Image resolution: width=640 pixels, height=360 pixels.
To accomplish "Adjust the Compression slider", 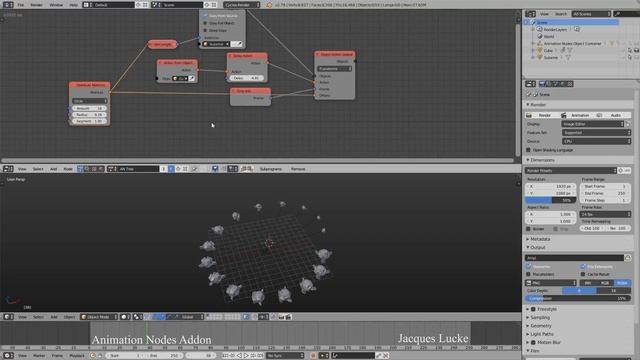I will 578,298.
